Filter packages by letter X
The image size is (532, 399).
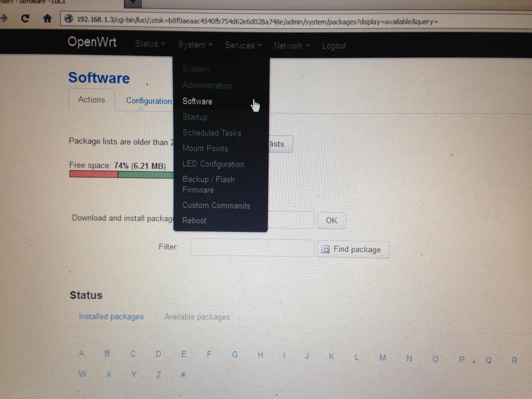coord(109,374)
